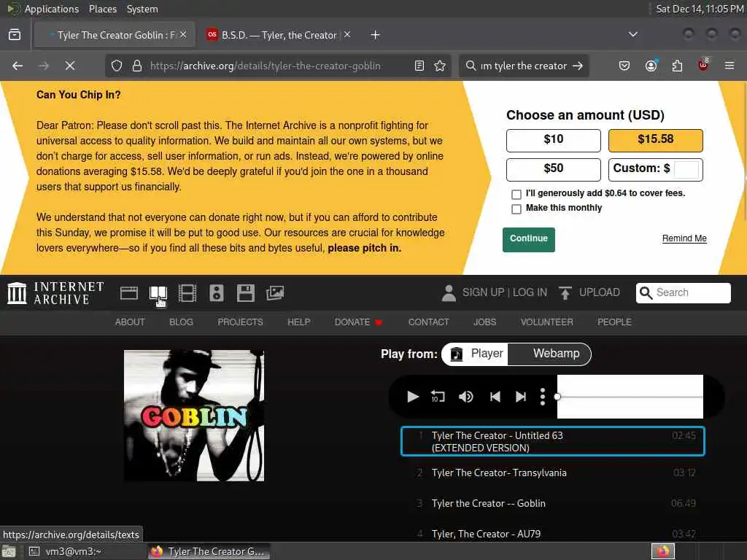Open the Pocket save icon in toolbar

(x=624, y=66)
